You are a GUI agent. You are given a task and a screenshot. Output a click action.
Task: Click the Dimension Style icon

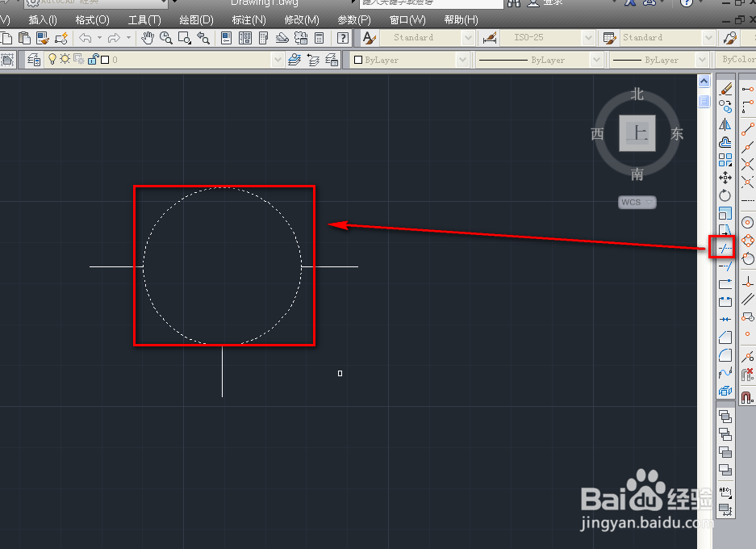490,38
